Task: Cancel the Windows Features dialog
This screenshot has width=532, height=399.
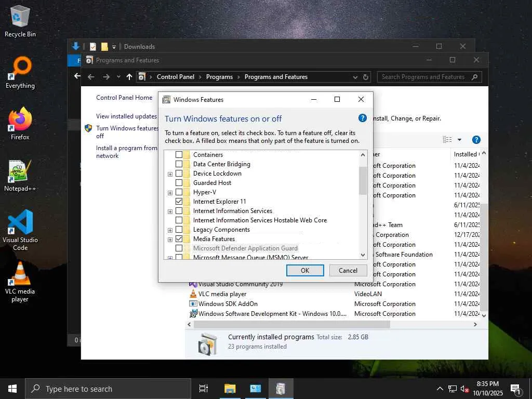Action: pos(348,270)
